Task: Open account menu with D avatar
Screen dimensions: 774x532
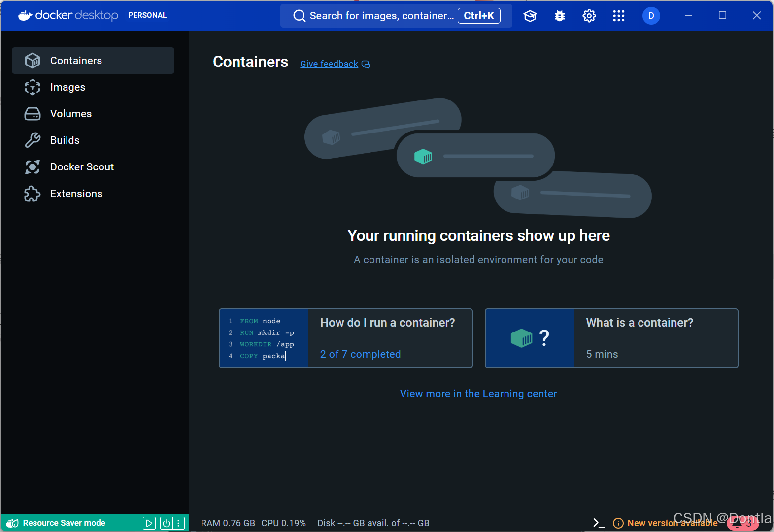Action: click(651, 16)
